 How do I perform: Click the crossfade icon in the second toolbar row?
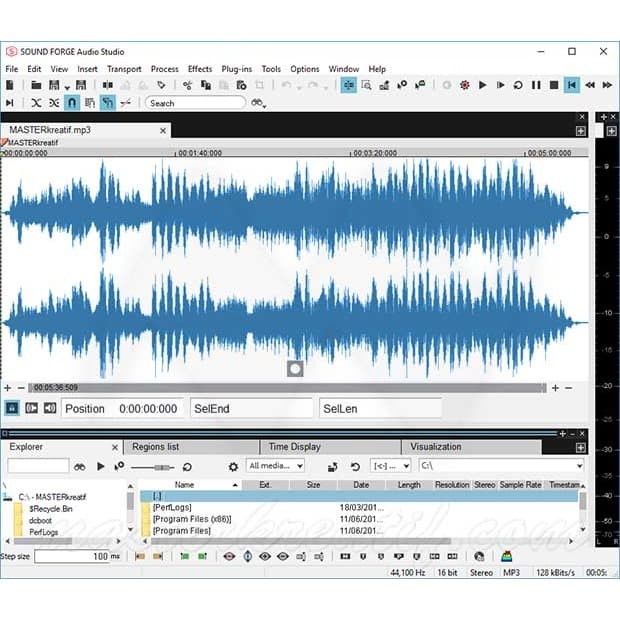[36, 103]
